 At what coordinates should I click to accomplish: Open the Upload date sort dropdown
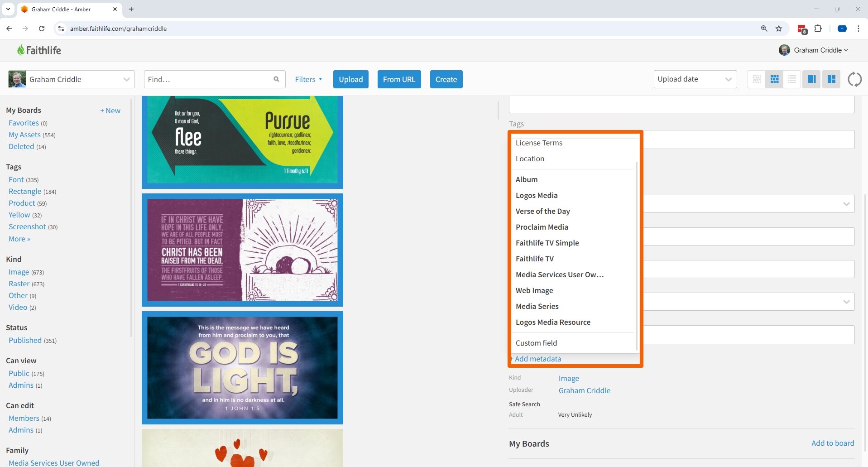pyautogui.click(x=695, y=79)
